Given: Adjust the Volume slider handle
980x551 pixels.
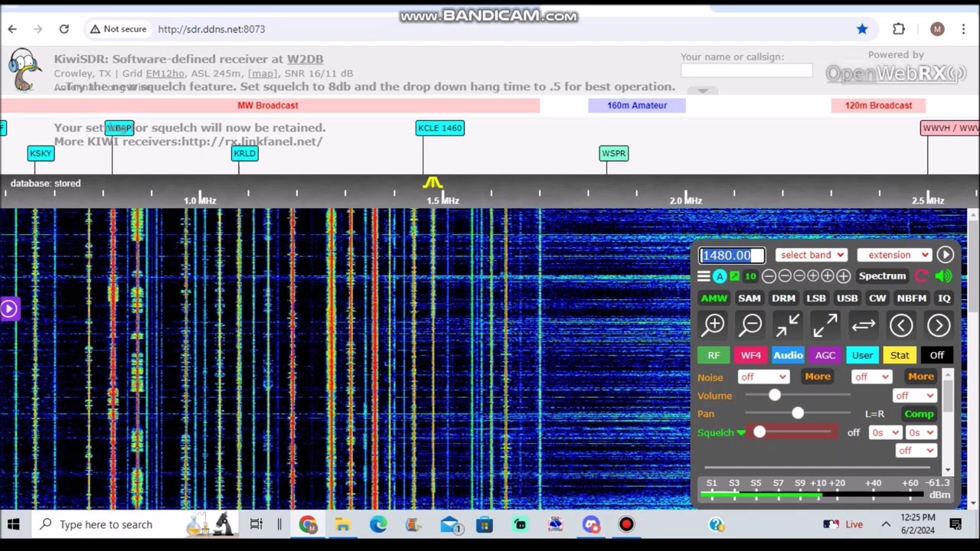Looking at the screenshot, I should tap(774, 396).
